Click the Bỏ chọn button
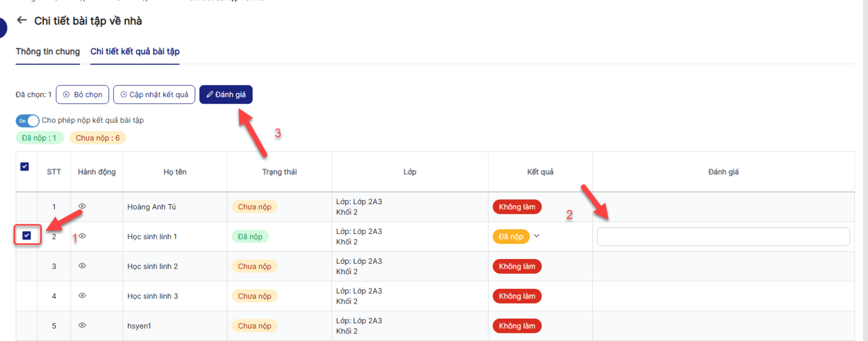 [x=82, y=94]
